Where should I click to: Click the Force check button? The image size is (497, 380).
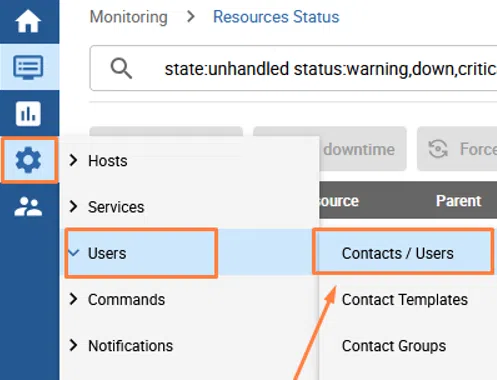tap(457, 149)
